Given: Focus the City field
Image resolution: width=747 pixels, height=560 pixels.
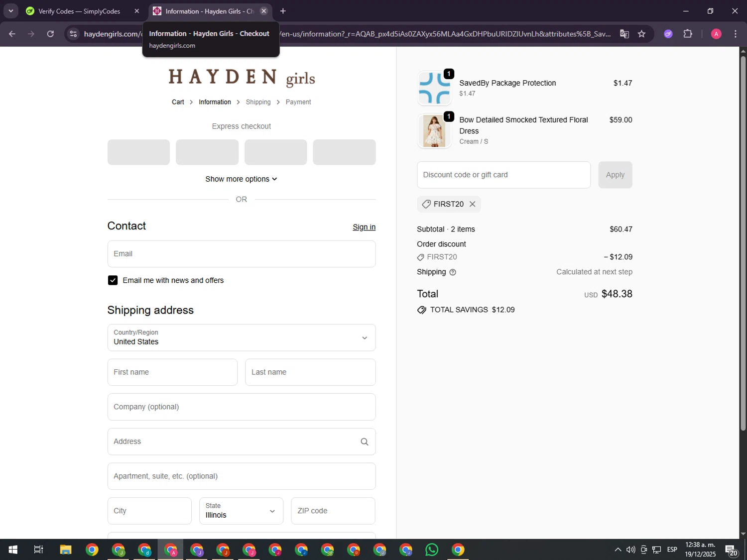Looking at the screenshot, I should point(149,511).
